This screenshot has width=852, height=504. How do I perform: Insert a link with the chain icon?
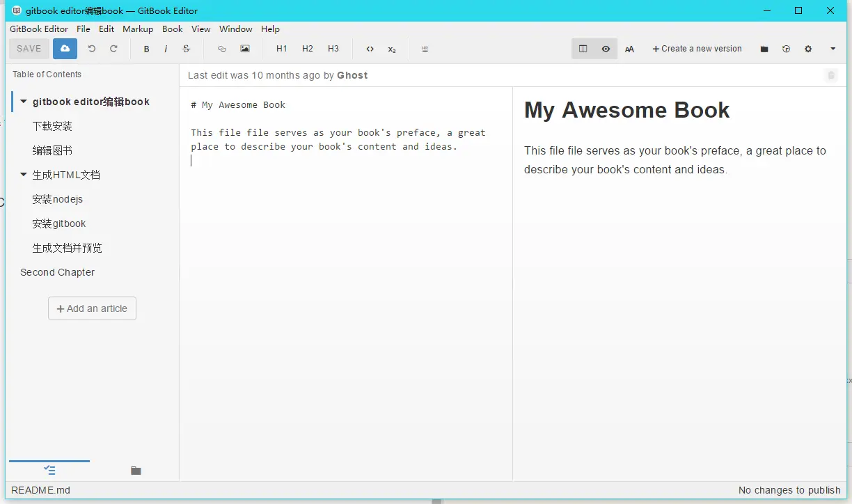222,49
